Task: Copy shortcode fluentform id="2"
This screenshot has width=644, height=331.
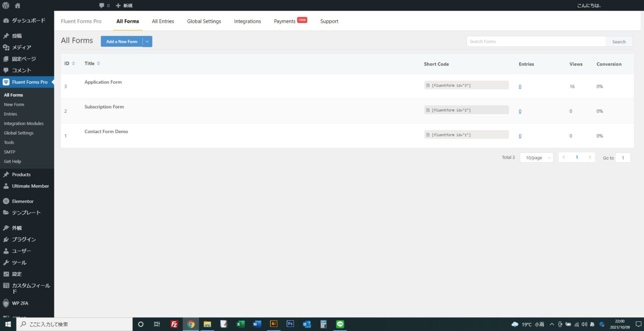Action: (x=466, y=110)
